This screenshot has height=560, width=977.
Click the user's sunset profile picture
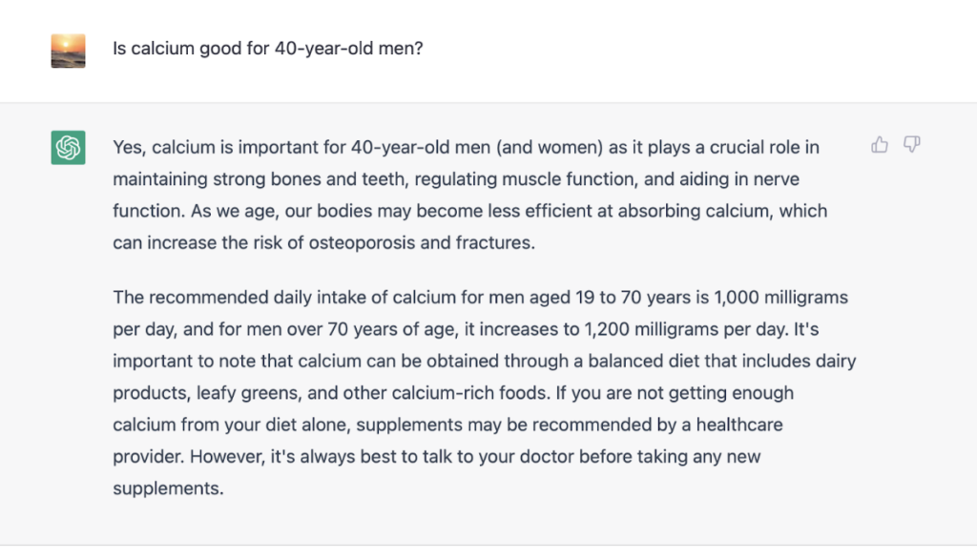pyautogui.click(x=68, y=52)
